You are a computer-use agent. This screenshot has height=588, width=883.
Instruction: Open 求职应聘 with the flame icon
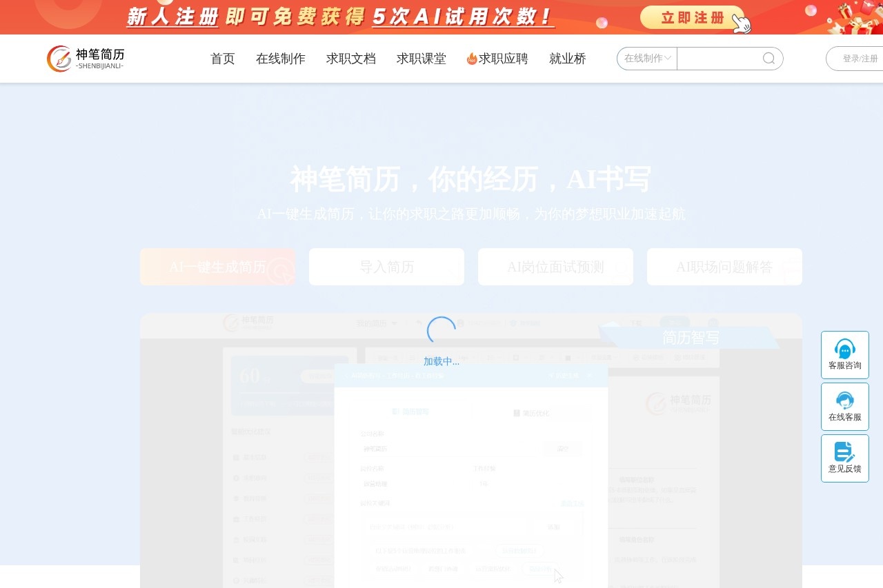coord(497,59)
